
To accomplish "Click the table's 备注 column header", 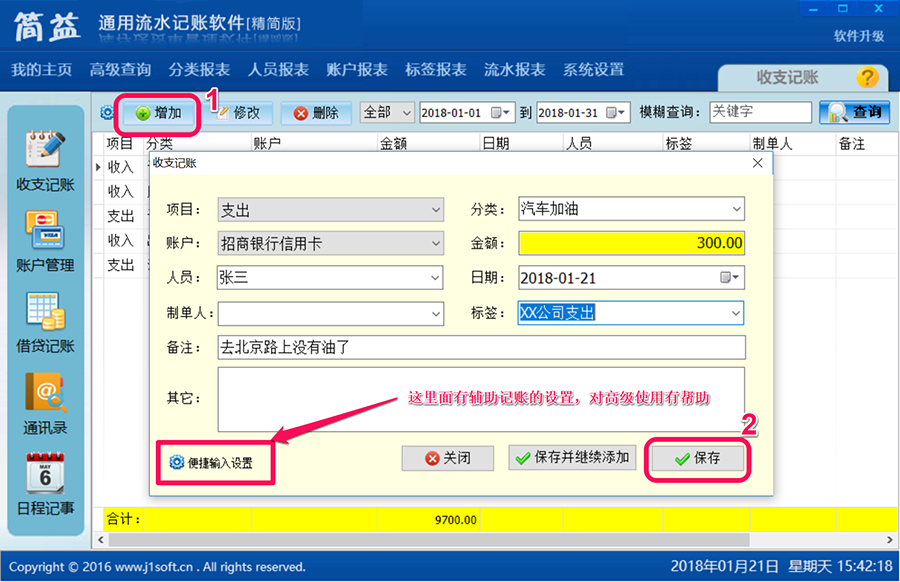I will [867, 143].
